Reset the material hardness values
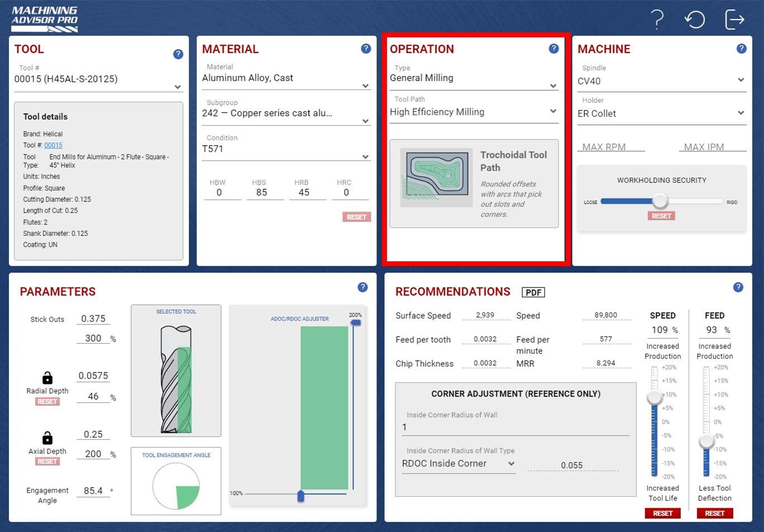 tap(356, 217)
